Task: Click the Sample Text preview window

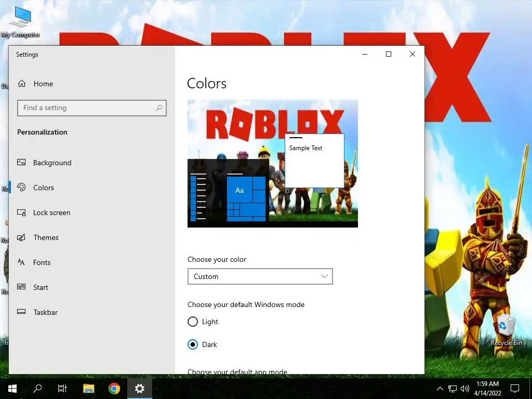Action: coord(314,161)
